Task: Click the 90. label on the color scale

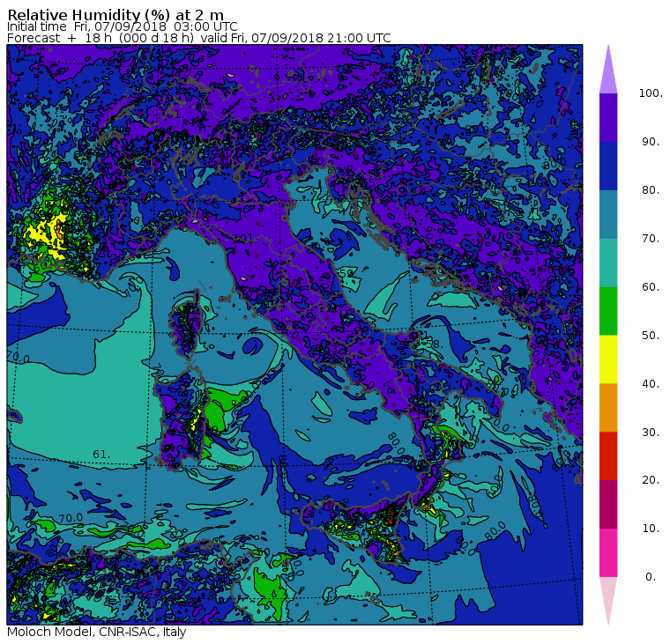Action: tap(651, 142)
